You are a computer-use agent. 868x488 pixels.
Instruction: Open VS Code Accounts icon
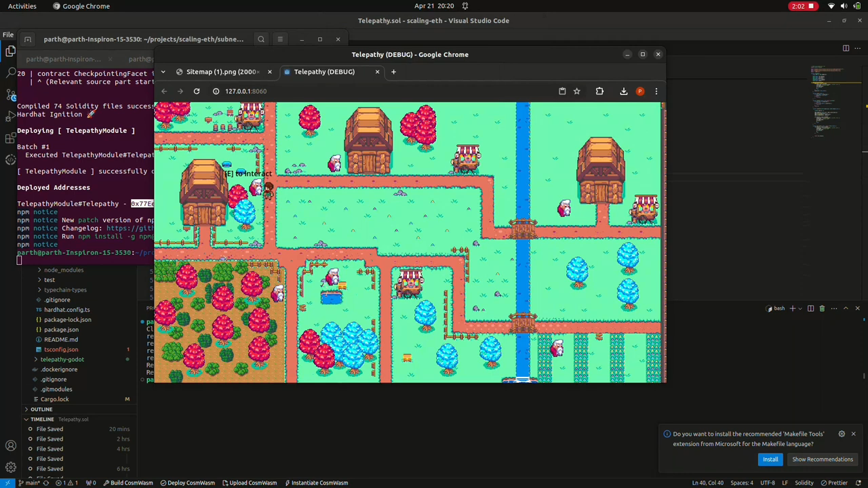(x=11, y=446)
